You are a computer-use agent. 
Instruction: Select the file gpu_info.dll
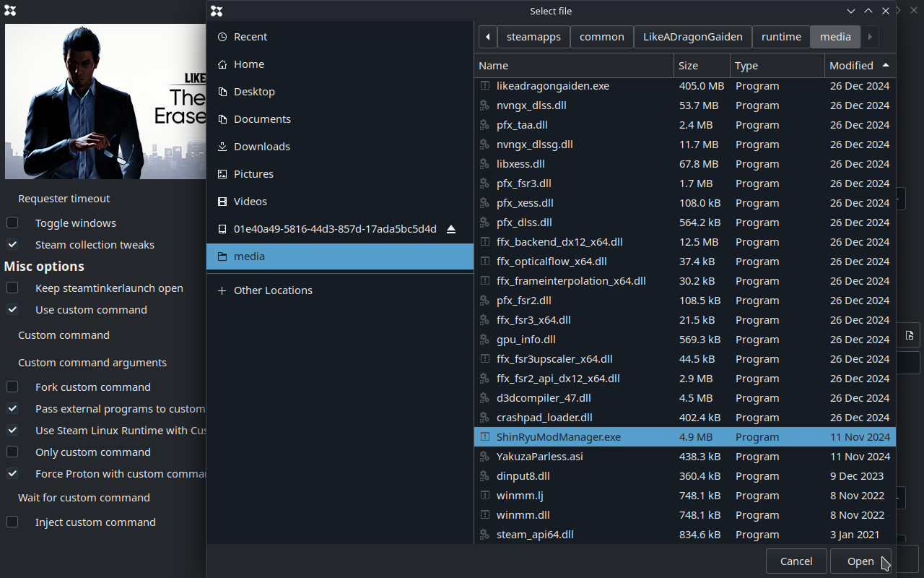[684, 340]
